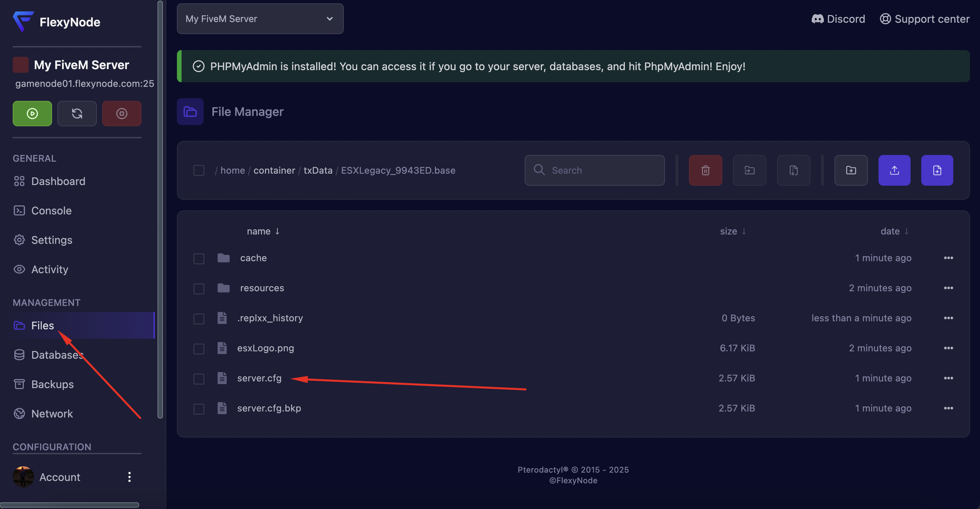Open options menu for server.cfg.bkp
Image resolution: width=980 pixels, height=509 pixels.
[948, 408]
